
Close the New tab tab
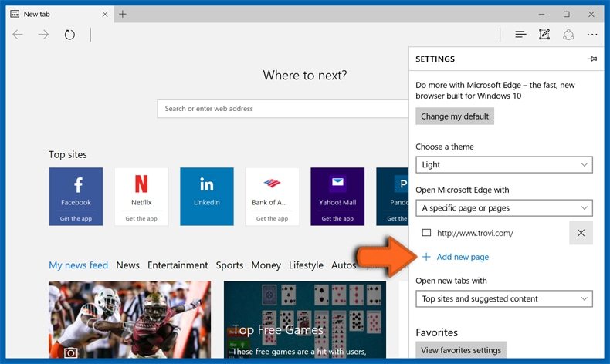[x=105, y=14]
